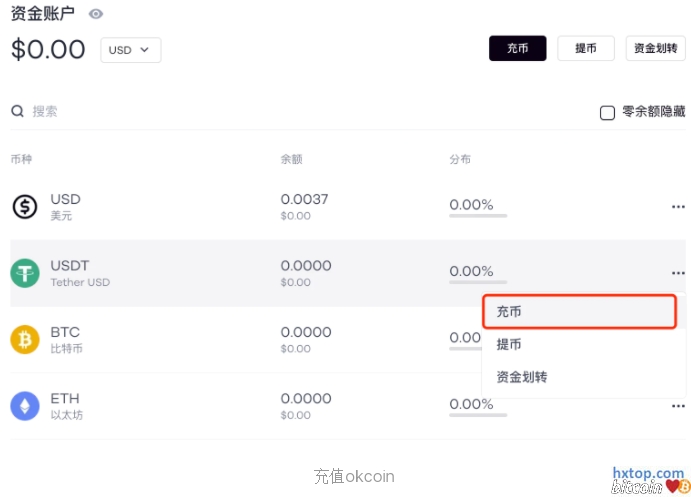
Task: Open the USD currency dropdown
Action: (x=130, y=50)
